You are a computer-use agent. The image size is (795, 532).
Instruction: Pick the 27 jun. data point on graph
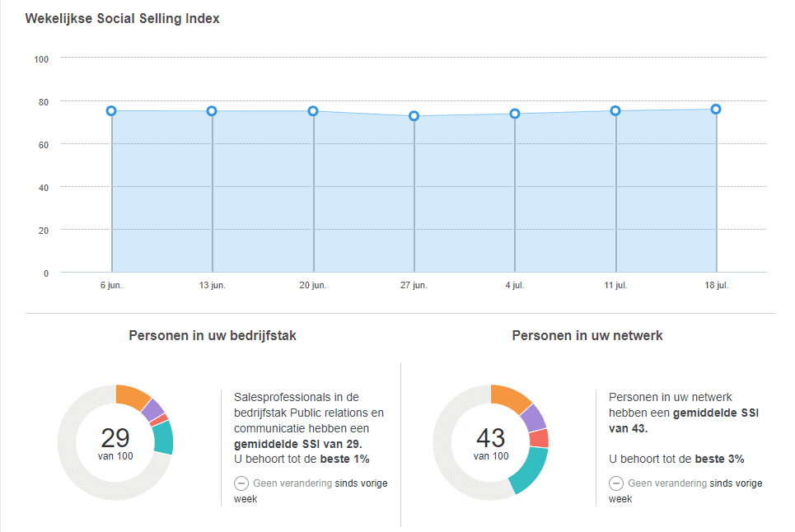pos(414,116)
